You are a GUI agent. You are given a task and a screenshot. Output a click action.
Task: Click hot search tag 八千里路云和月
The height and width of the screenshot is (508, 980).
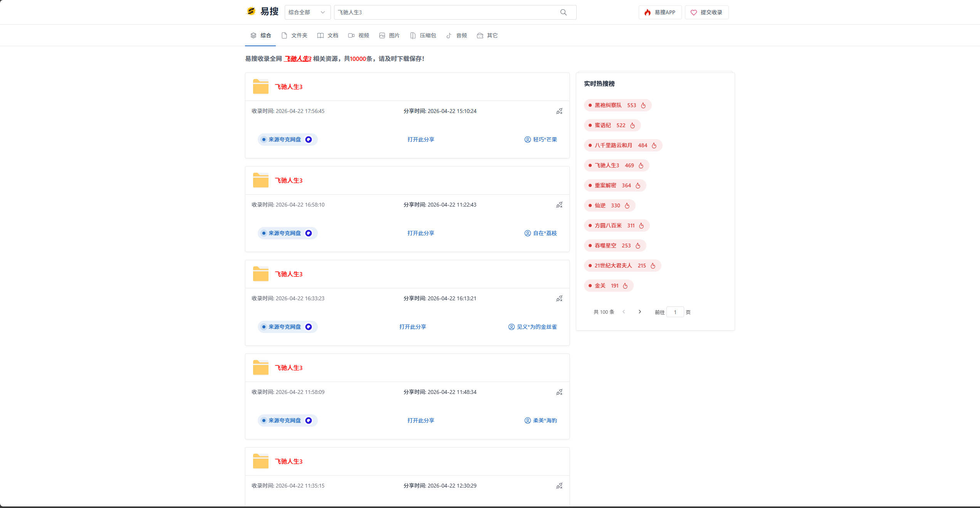tap(613, 145)
